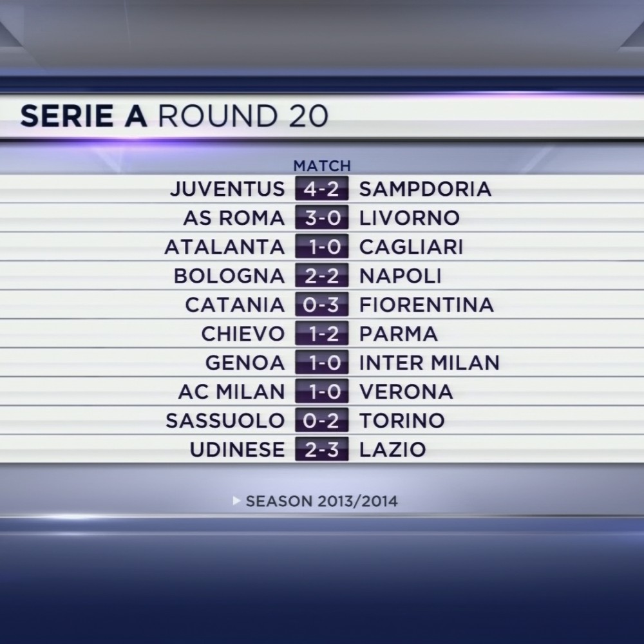
Task: Click the Atalanta team name
Action: (225, 247)
